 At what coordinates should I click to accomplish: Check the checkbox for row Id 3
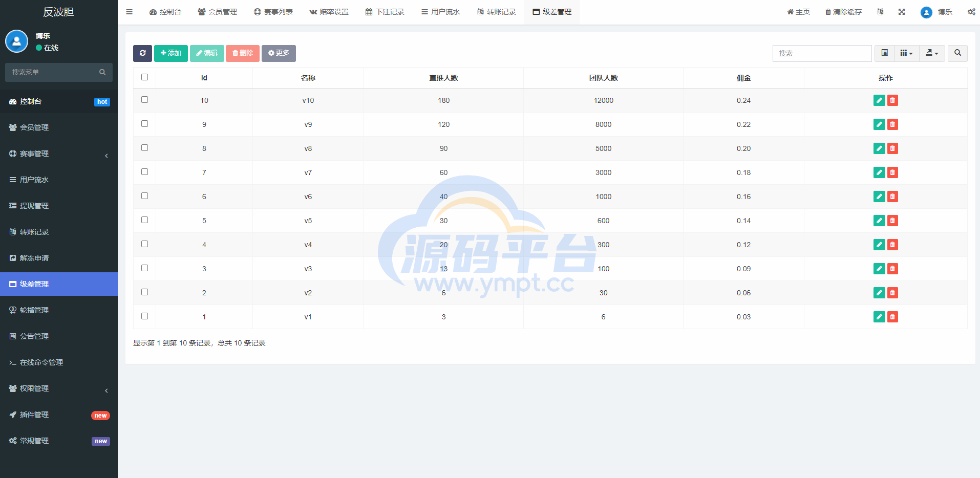(x=144, y=268)
